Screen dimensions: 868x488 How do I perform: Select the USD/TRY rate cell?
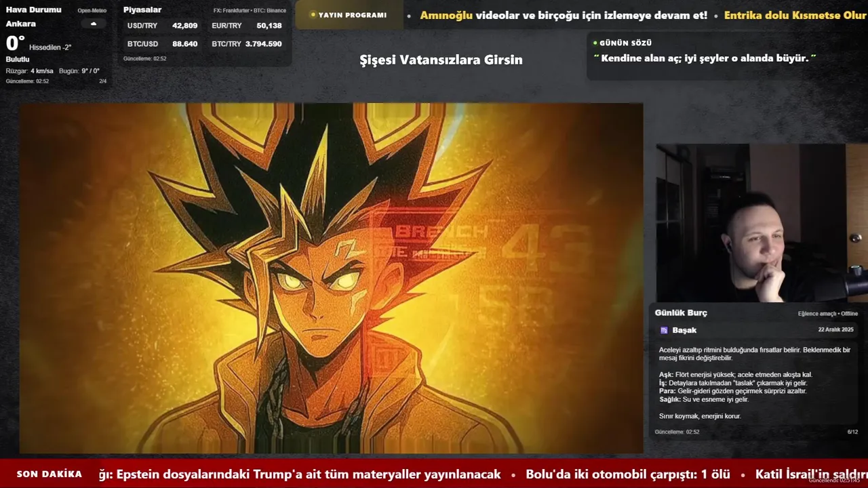(163, 26)
